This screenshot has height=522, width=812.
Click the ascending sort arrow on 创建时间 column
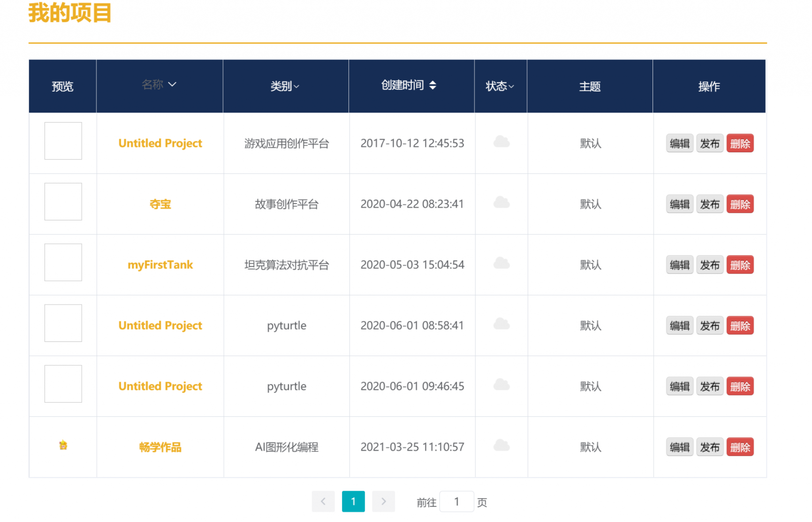(x=433, y=82)
